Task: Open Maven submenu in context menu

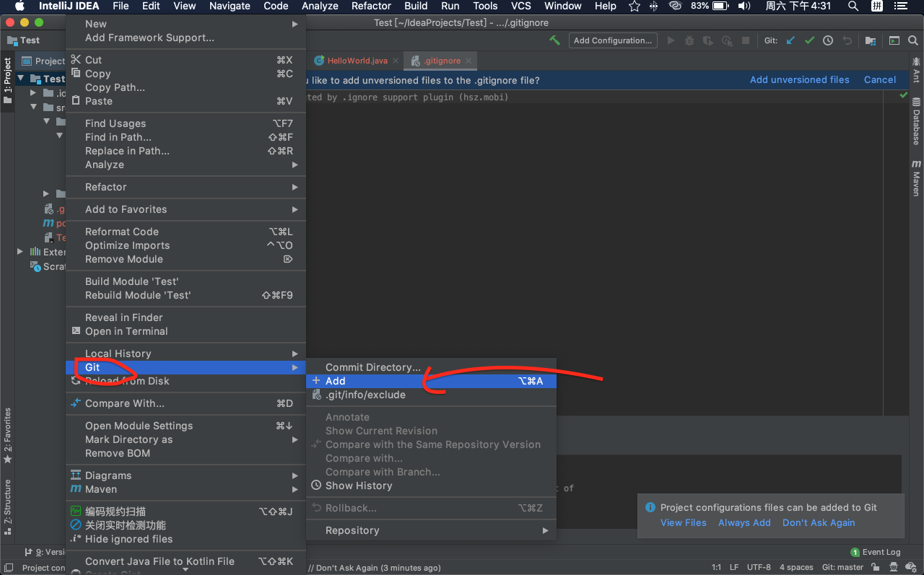Action: click(186, 489)
